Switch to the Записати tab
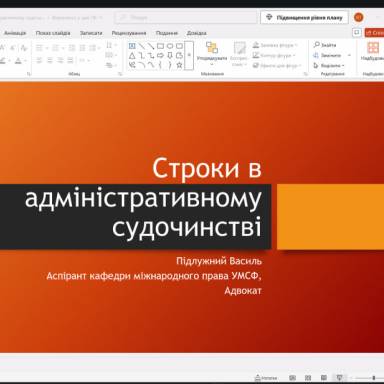The image size is (384, 384). (91, 33)
